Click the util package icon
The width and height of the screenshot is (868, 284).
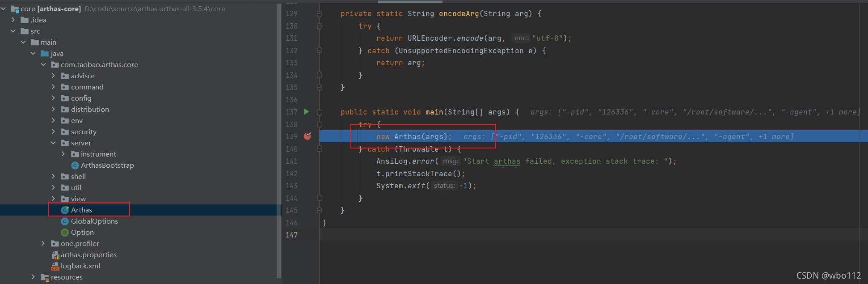point(65,188)
